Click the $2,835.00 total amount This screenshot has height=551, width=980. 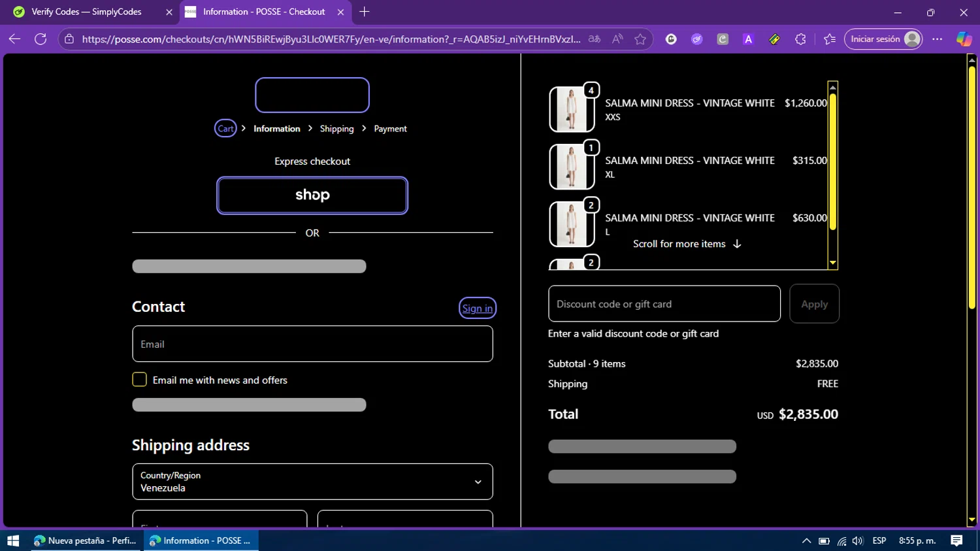coord(808,414)
